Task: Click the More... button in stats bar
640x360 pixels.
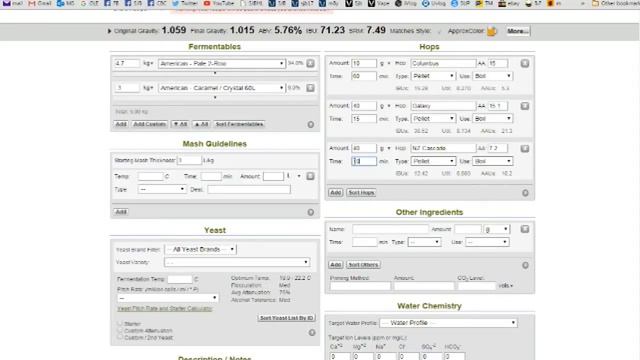Action: 518,31
